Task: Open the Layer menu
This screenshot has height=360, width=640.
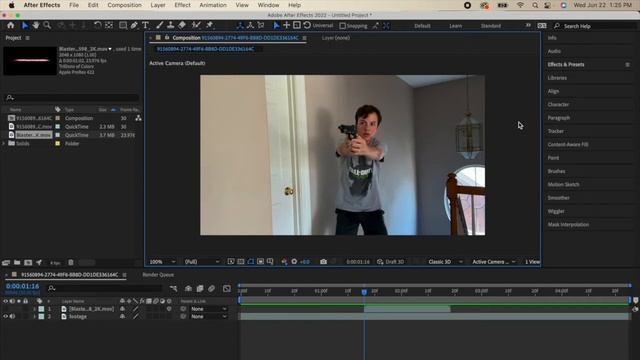Action: [x=158, y=5]
